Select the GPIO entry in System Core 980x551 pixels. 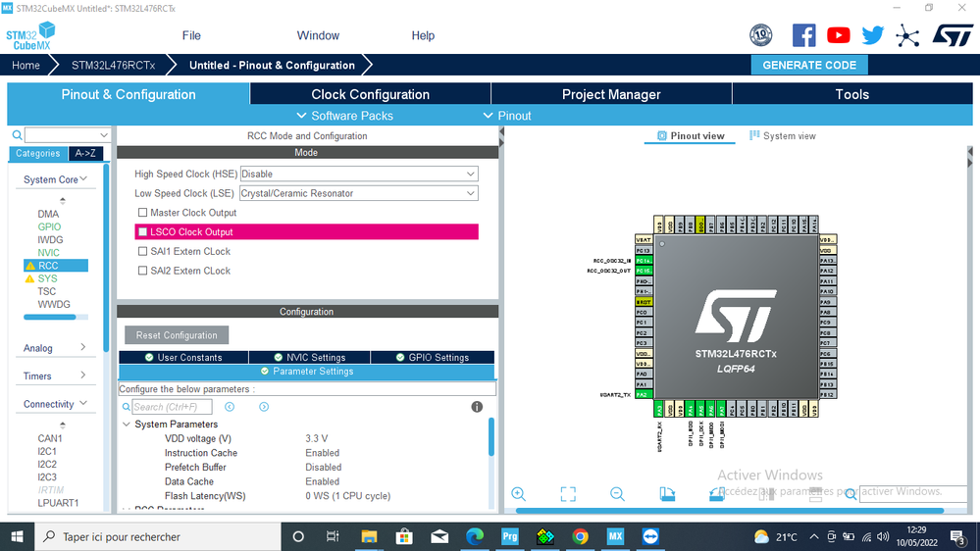coord(49,226)
